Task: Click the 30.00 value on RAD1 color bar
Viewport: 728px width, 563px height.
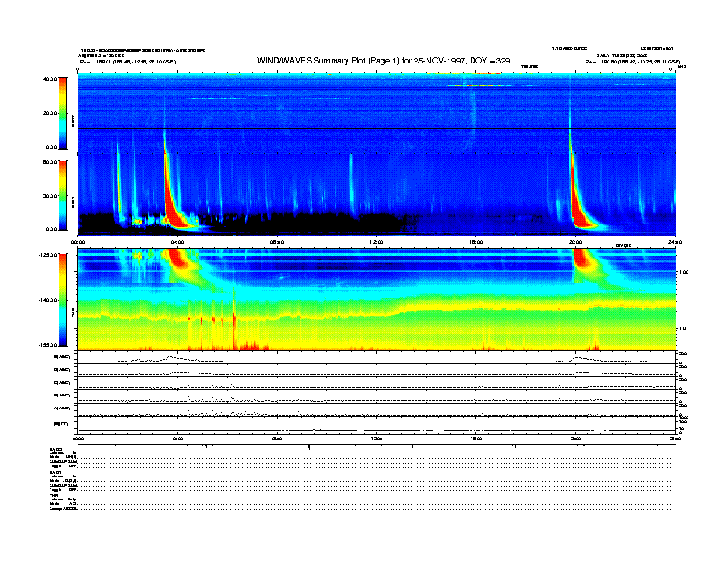Action: tap(50, 196)
